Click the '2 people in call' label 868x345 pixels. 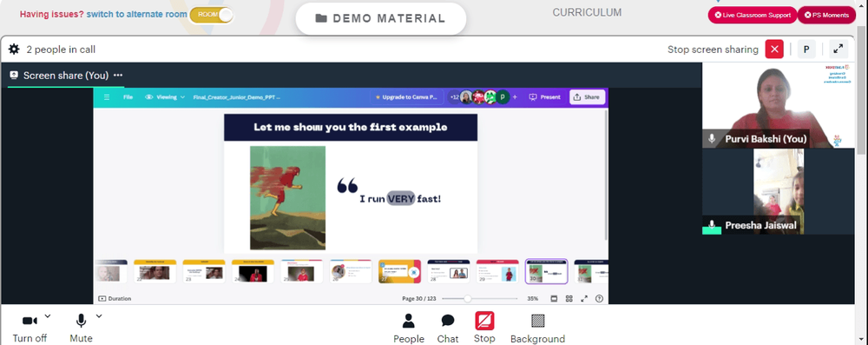click(x=61, y=50)
